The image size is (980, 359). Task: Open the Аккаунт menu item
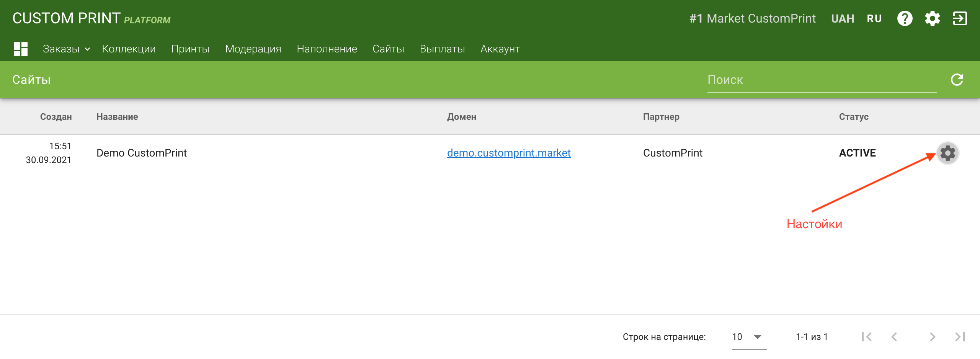pyautogui.click(x=500, y=49)
